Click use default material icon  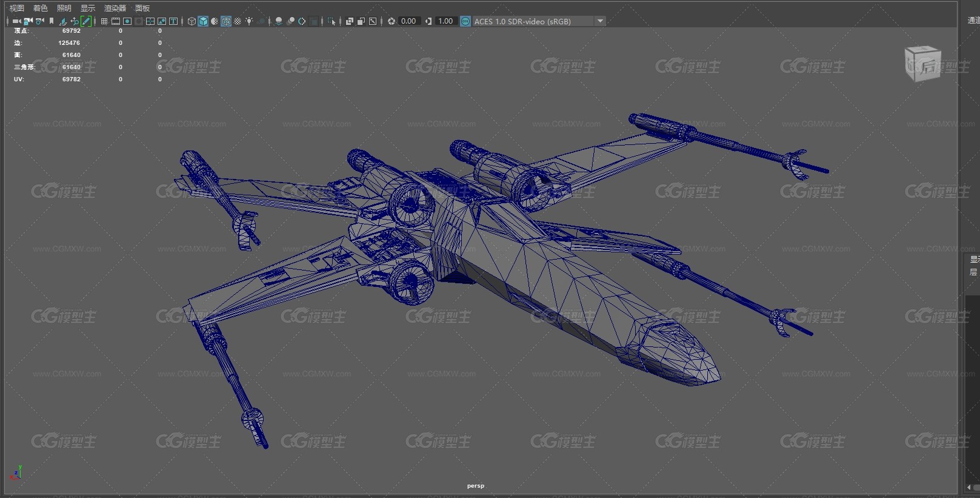pyautogui.click(x=215, y=21)
